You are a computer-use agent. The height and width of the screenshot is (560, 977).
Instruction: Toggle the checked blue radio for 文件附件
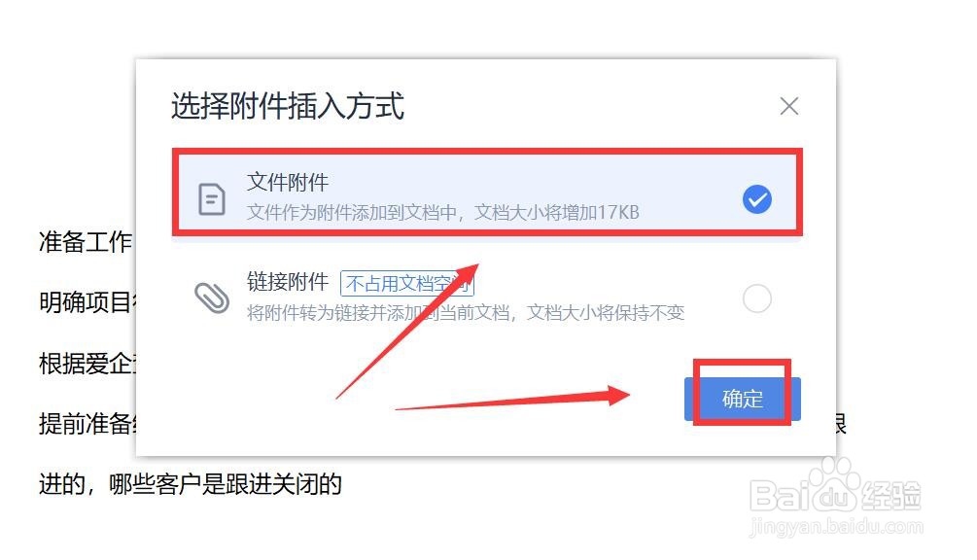757,199
